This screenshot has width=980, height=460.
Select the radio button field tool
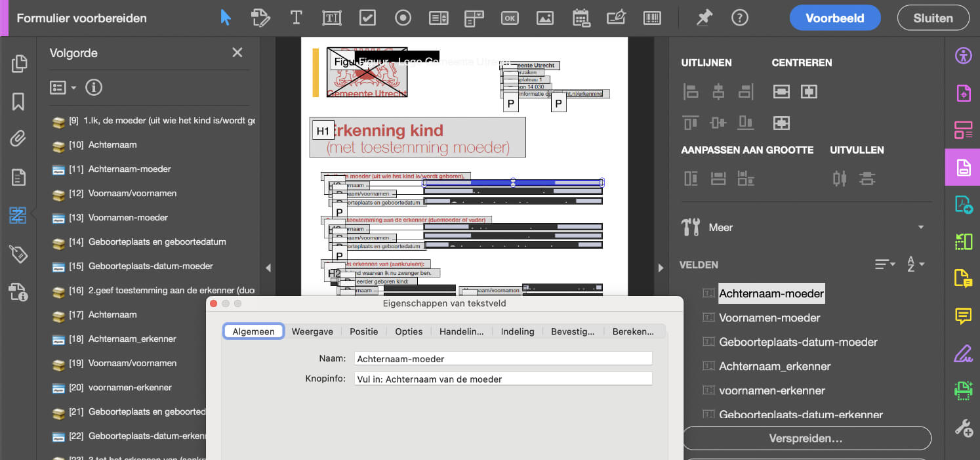click(403, 18)
